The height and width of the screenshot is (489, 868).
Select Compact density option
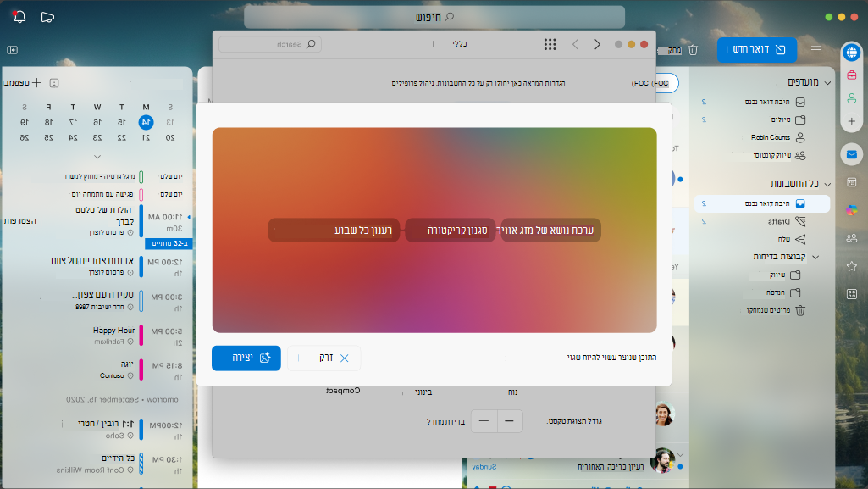pyautogui.click(x=343, y=391)
